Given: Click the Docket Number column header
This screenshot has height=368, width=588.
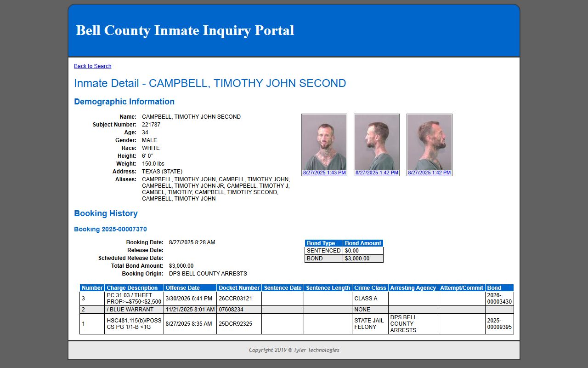Looking at the screenshot, I should 239,288.
